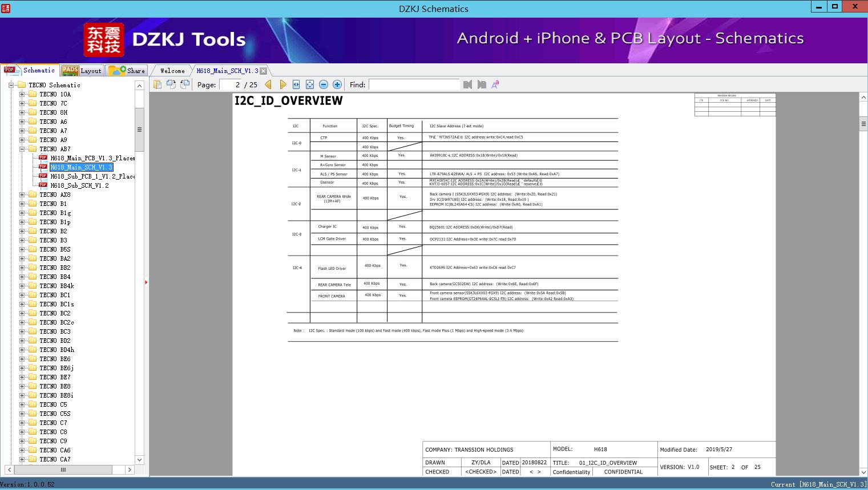Screen dimensions: 868x490
Task: Select the TECNO BC3 folder
Action: pyautogui.click(x=55, y=331)
